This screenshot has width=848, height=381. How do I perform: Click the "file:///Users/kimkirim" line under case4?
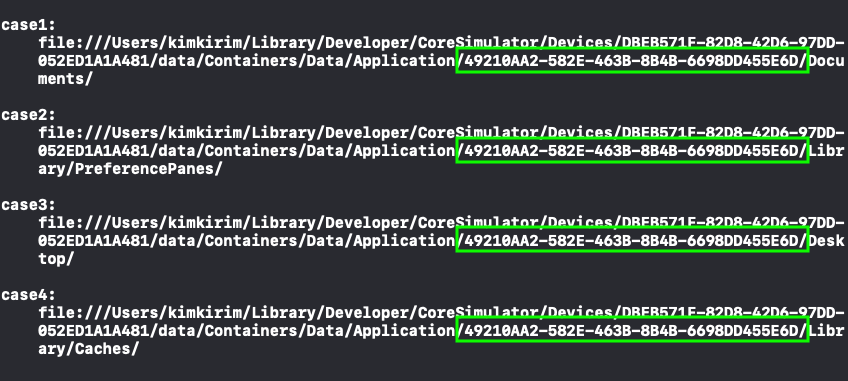441,313
